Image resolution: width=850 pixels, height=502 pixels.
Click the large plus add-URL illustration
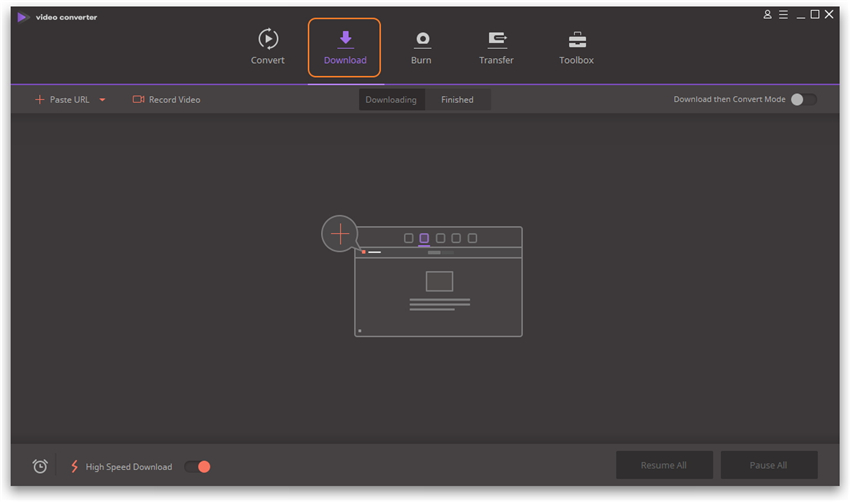tap(340, 234)
